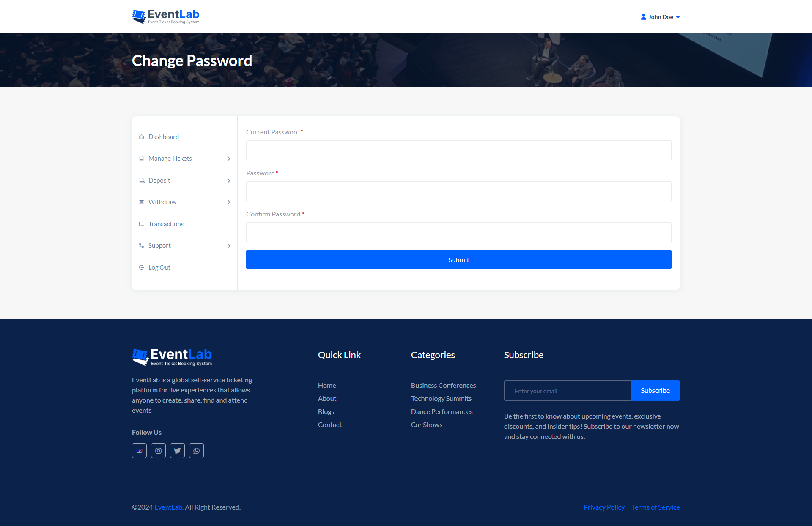Click the EventLab logo in the header

(166, 17)
